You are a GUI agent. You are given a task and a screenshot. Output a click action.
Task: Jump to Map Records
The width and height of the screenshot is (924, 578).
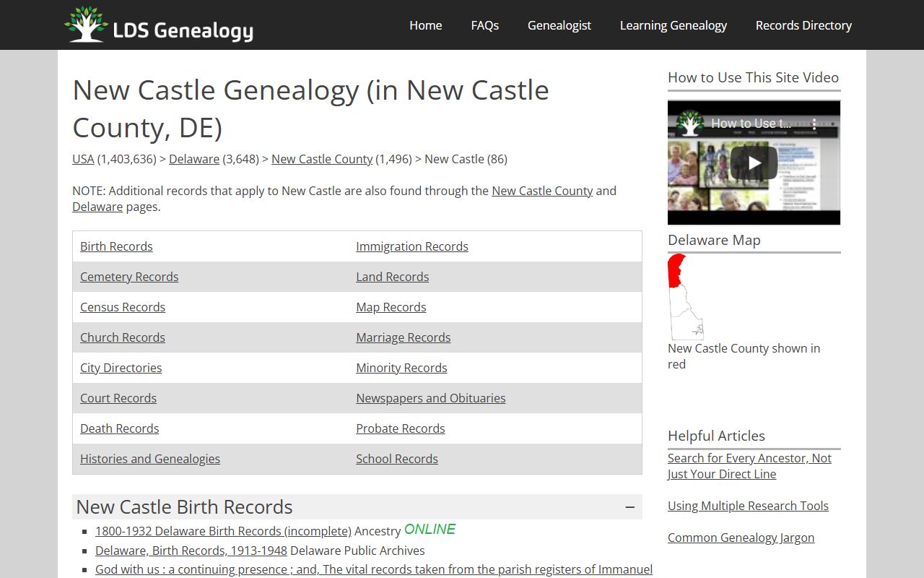391,307
